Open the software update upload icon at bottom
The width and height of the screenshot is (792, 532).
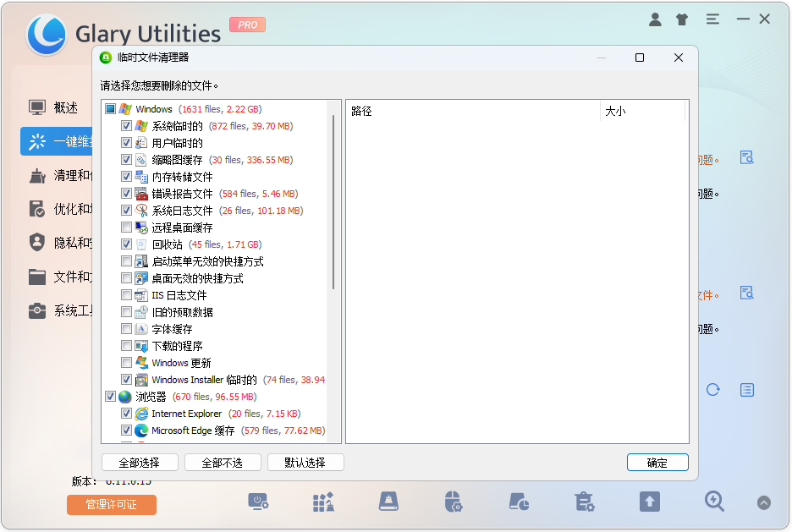pos(649,502)
